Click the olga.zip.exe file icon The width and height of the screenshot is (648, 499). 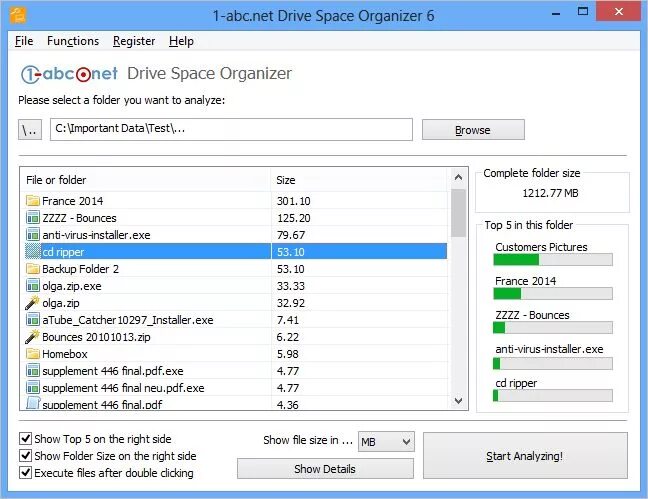33,286
